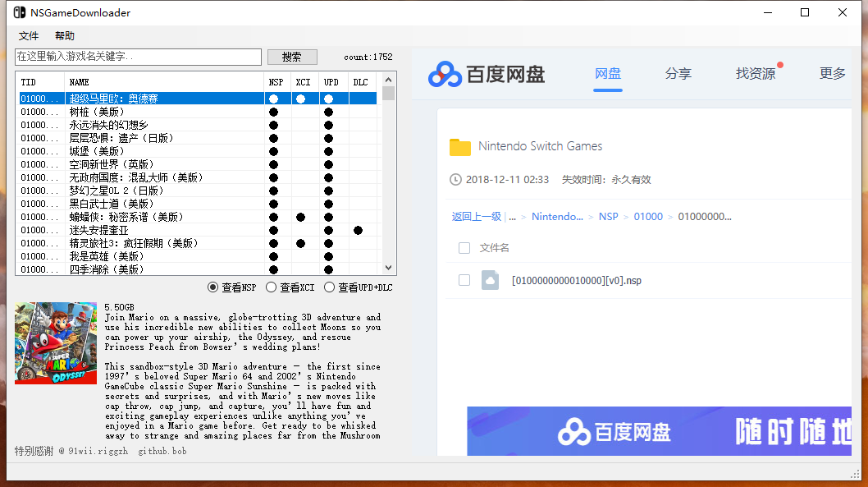Screen dimensions: 868x487
Task: Sort by the NAME column header
Action: [x=164, y=82]
